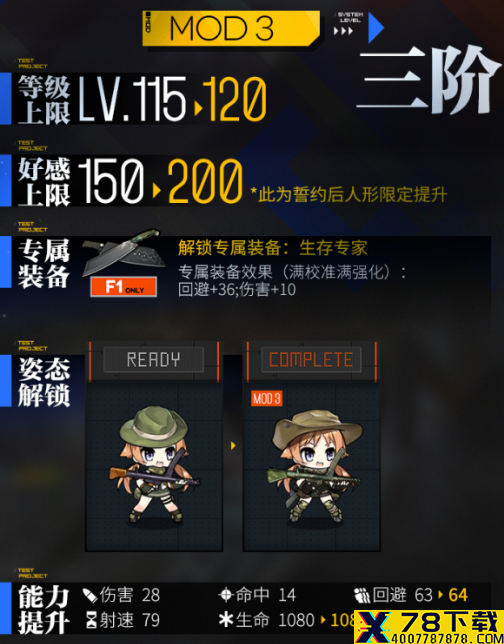Select the READY pose panel header
Image resolution: width=504 pixels, height=644 pixels.
(154, 360)
